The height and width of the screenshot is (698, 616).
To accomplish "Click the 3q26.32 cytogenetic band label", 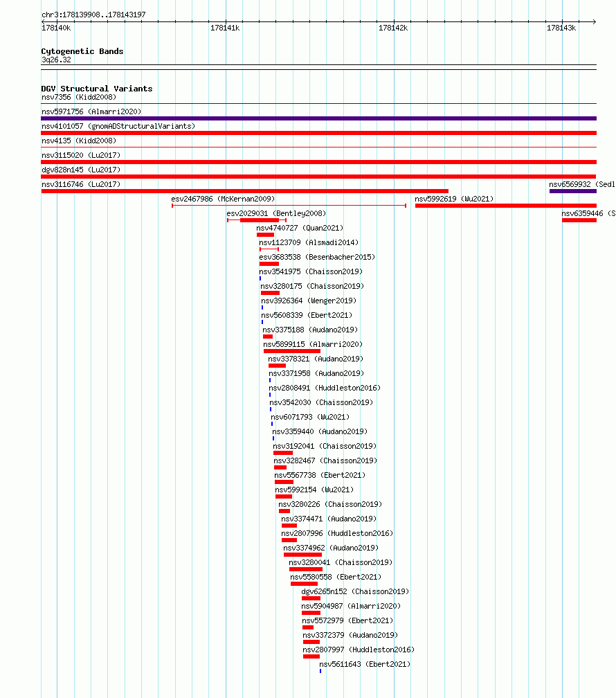I will click(x=56, y=60).
